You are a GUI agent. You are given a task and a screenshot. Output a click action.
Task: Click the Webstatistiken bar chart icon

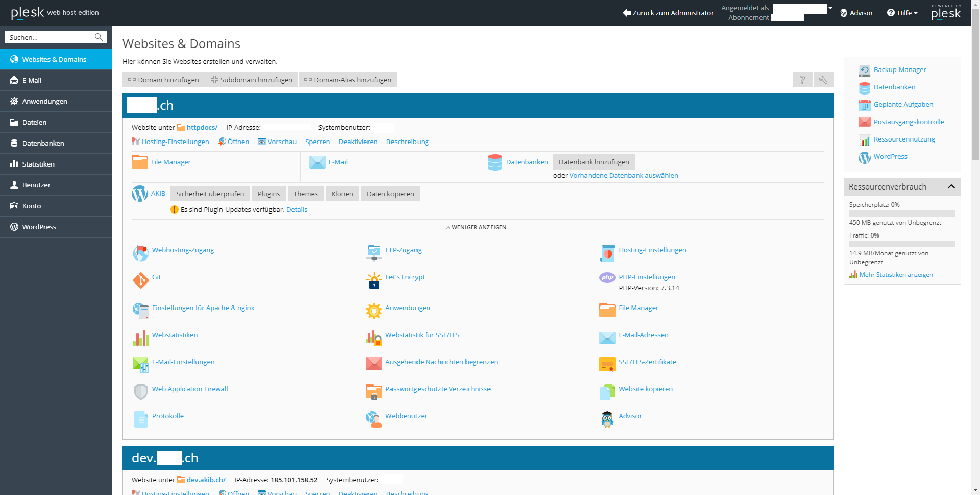[x=140, y=338]
